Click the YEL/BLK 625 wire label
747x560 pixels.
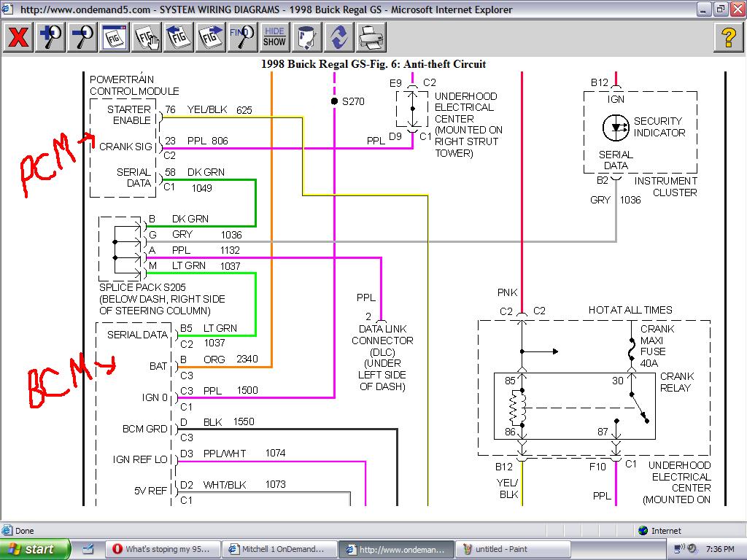[x=220, y=110]
